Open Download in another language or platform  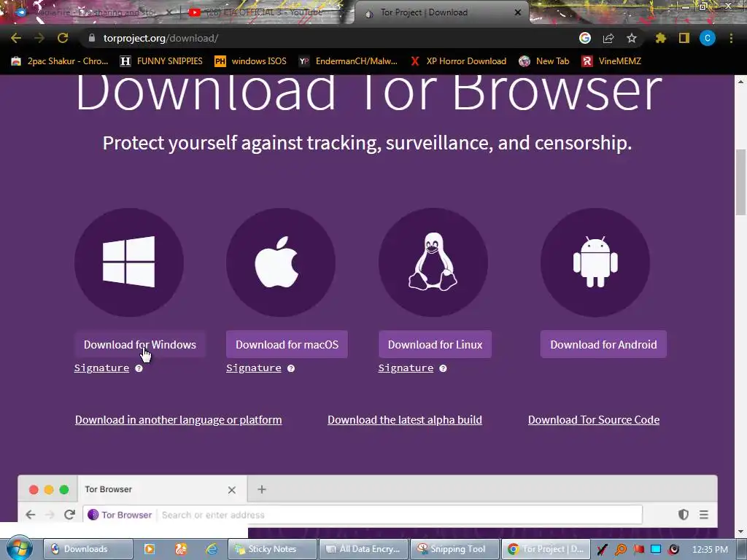178,419
